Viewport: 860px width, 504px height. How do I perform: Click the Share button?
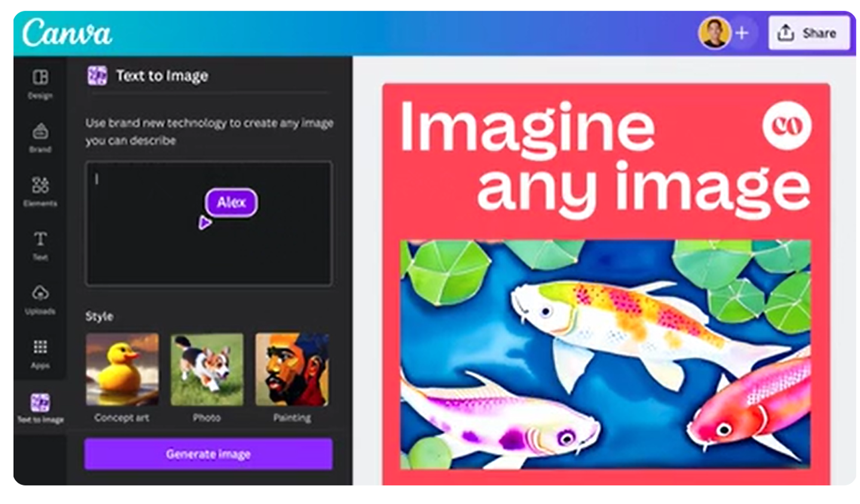[808, 33]
